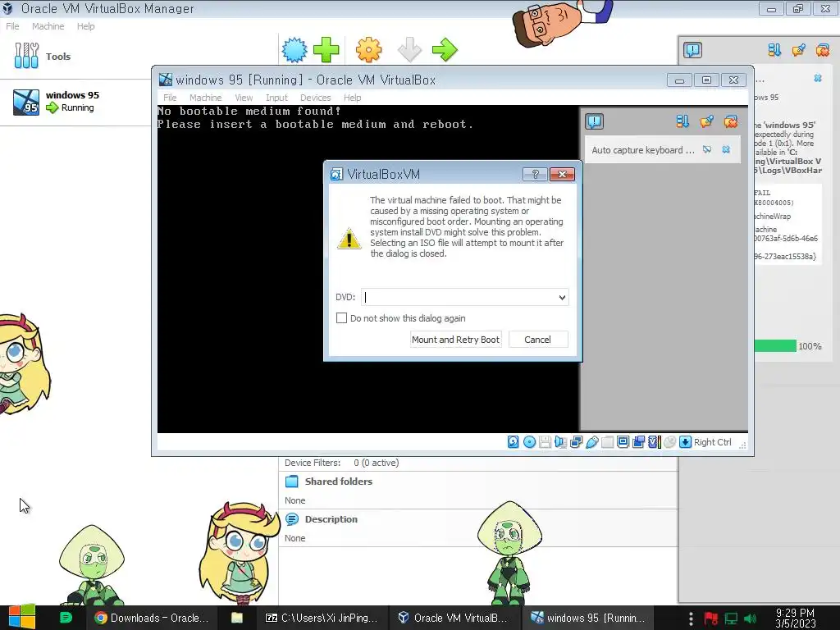Click the audio indicator in VM status bar
This screenshot has height=630, width=840.
point(560,442)
